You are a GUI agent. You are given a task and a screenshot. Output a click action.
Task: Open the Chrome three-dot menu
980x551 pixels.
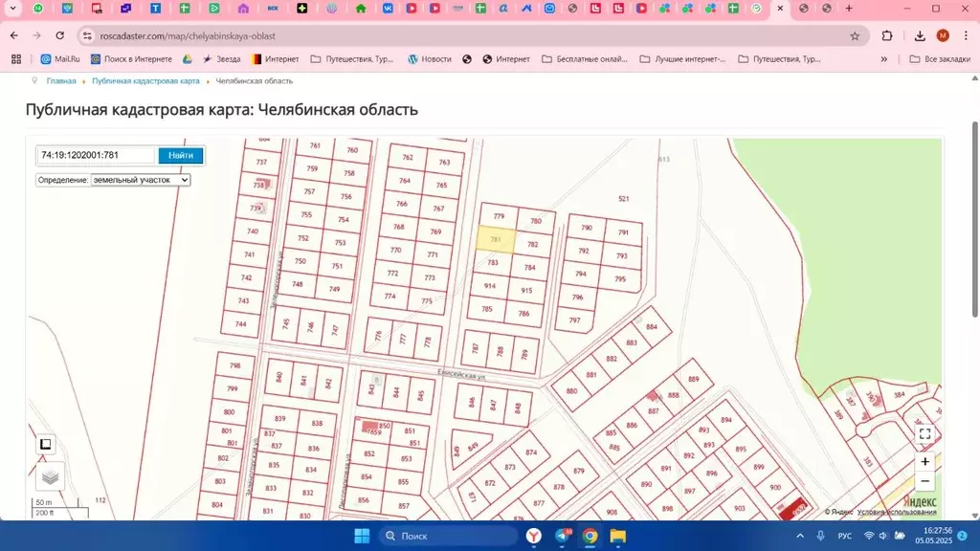tap(966, 35)
